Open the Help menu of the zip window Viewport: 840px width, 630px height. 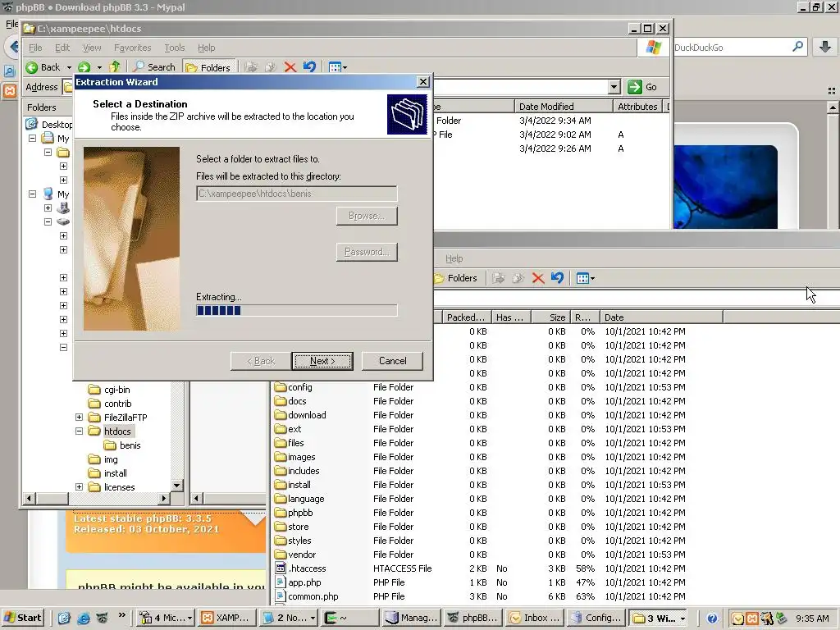point(454,258)
